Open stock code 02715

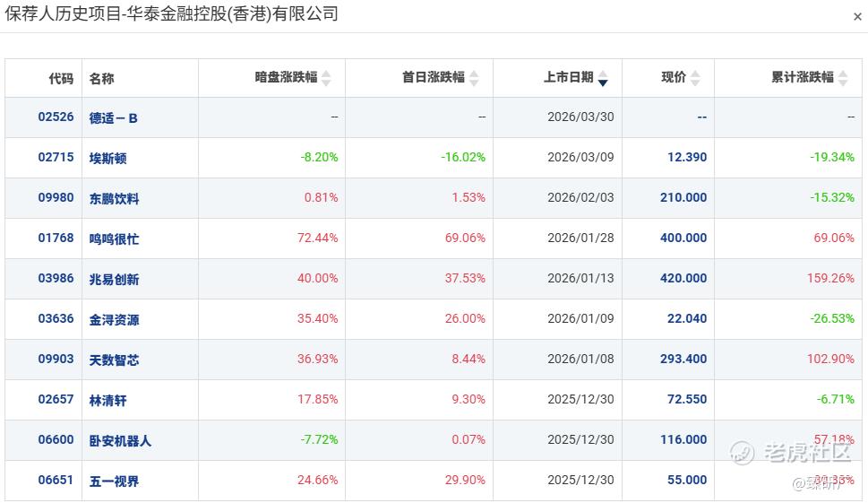56,157
